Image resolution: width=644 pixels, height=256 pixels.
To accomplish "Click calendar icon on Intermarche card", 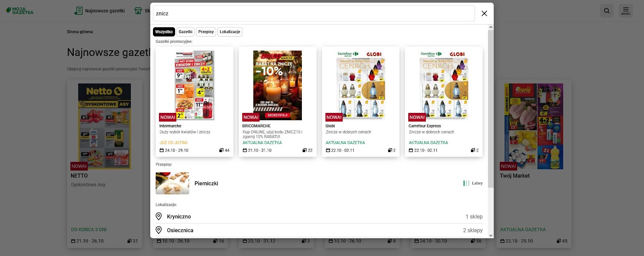I will (x=161, y=150).
